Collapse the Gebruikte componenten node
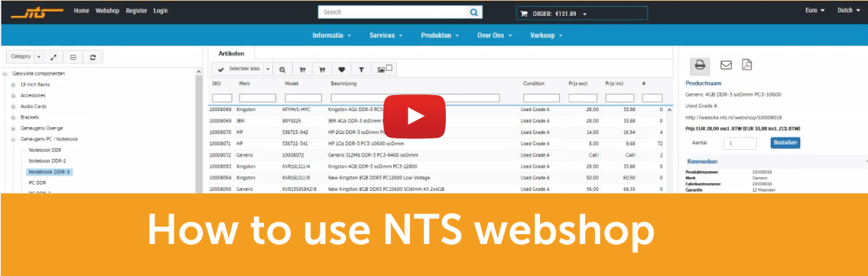Image resolution: width=868 pixels, height=276 pixels. point(5,74)
